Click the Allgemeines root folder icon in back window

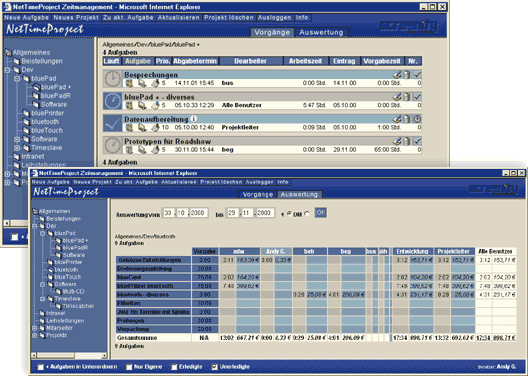[x=9, y=53]
